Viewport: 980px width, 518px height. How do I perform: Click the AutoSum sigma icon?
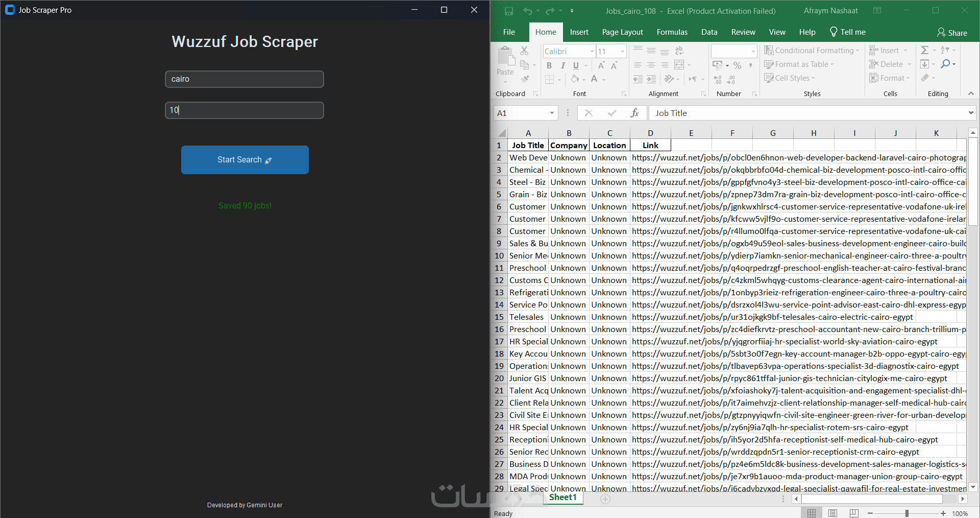pos(924,50)
